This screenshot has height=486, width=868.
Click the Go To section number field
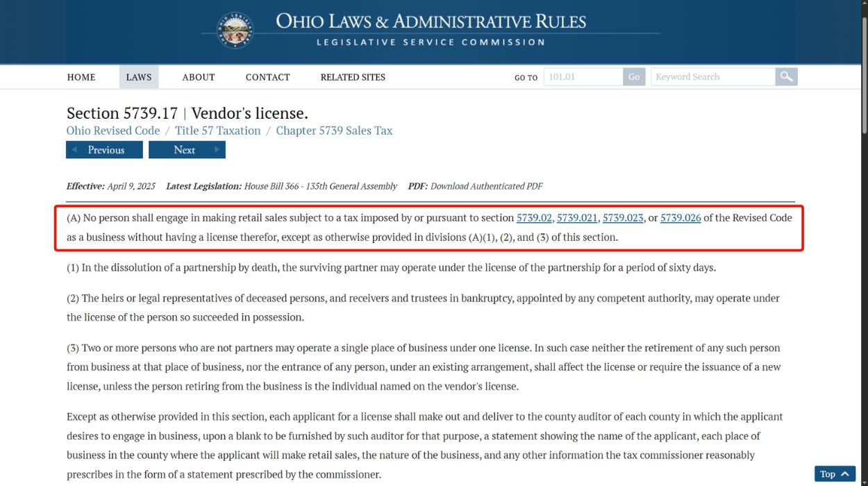583,77
